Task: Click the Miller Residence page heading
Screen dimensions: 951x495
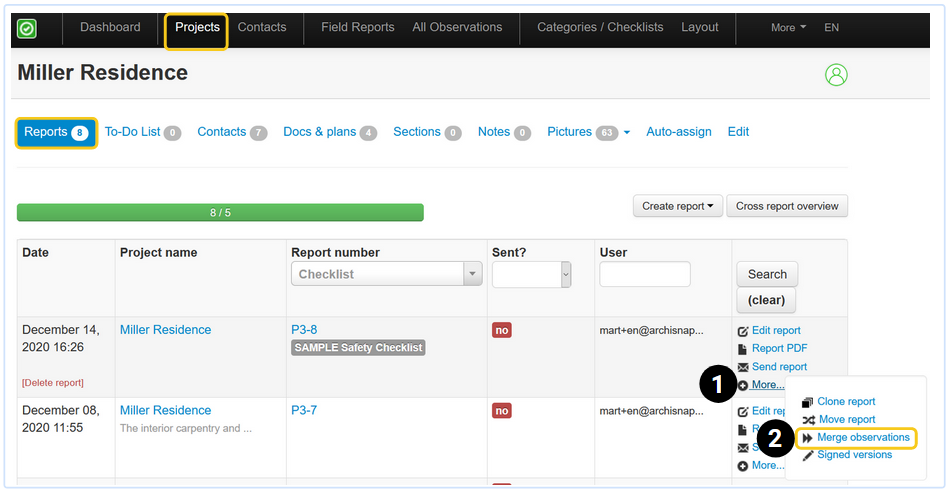Action: [x=102, y=73]
